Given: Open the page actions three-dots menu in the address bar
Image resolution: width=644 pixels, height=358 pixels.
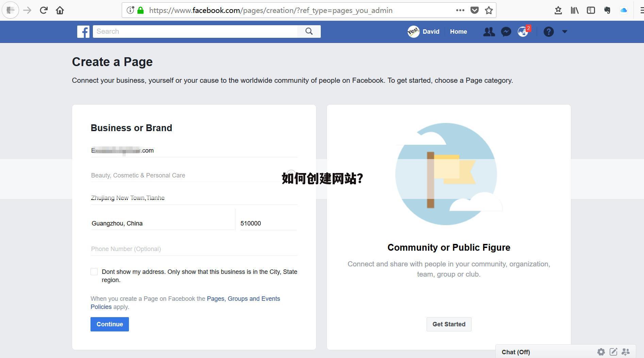Looking at the screenshot, I should (460, 10).
